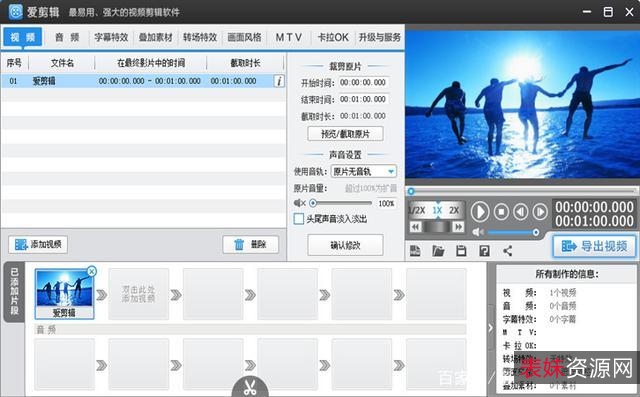The width and height of the screenshot is (640, 397).
Task: Open the 音频 tab
Action: pos(67,38)
